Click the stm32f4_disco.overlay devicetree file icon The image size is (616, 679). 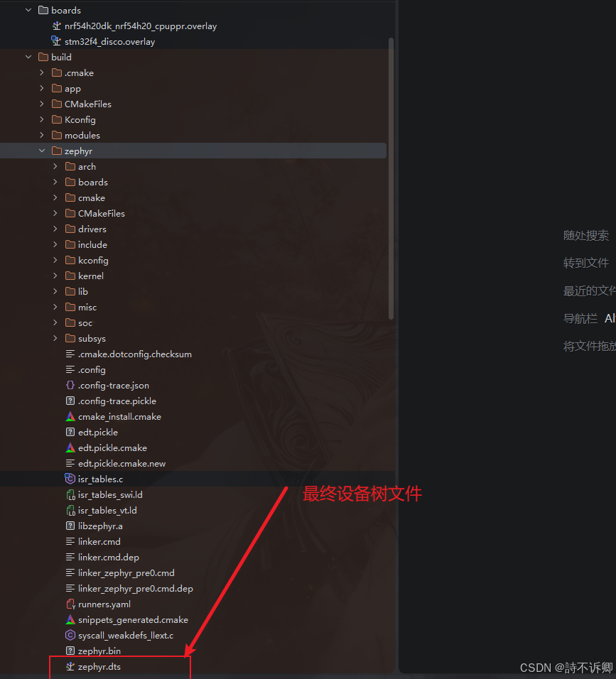[56, 41]
